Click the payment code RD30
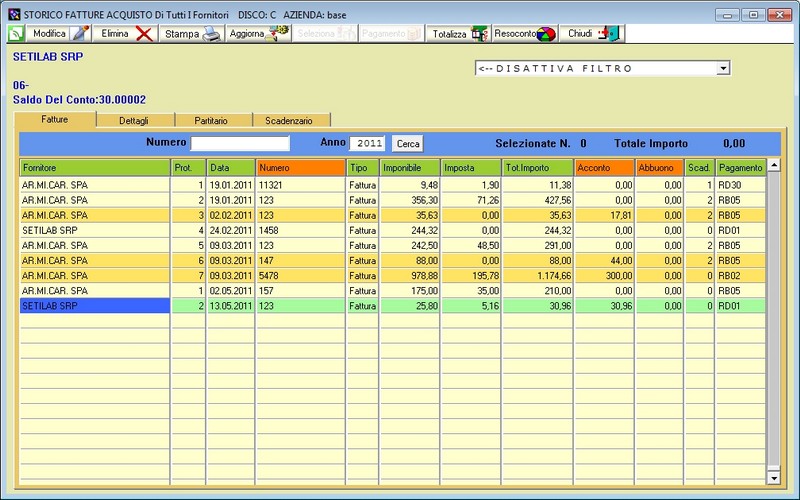Screen dimensions: 800x500 pyautogui.click(x=741, y=185)
